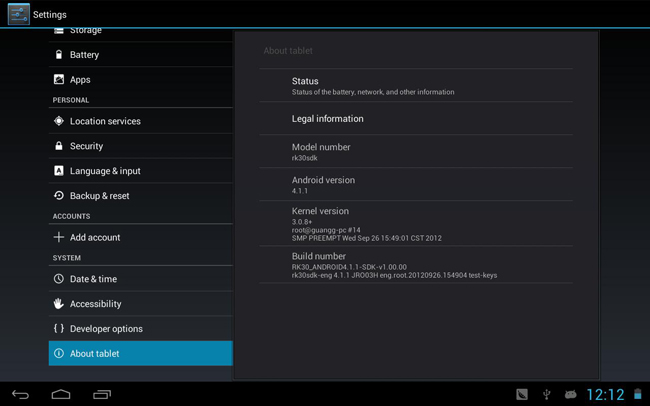Click the Apps icon in sidebar

point(59,79)
